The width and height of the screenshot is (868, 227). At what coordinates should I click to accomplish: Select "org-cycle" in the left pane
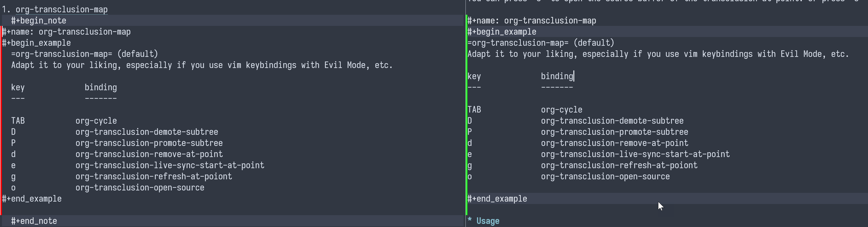click(96, 121)
